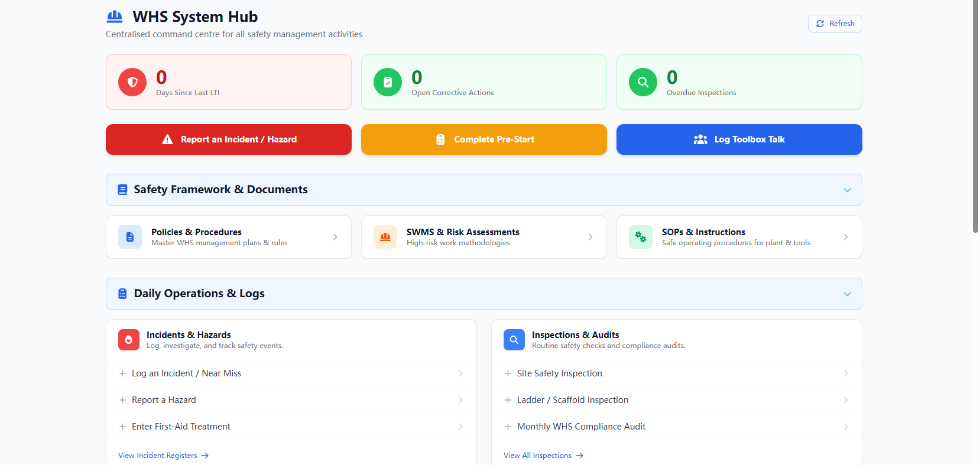Image resolution: width=980 pixels, height=465 pixels.
Task: Click the red flame icon for Incidents & Hazards
Action: (129, 340)
